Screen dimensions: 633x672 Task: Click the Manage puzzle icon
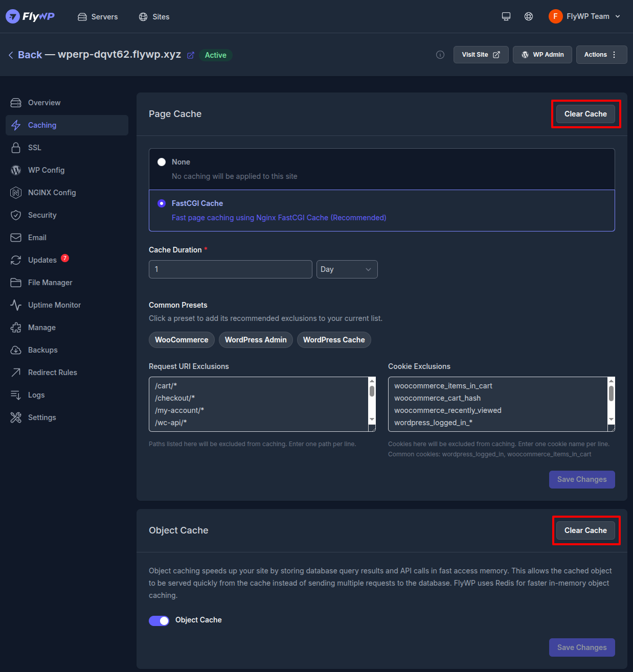pyautogui.click(x=16, y=328)
